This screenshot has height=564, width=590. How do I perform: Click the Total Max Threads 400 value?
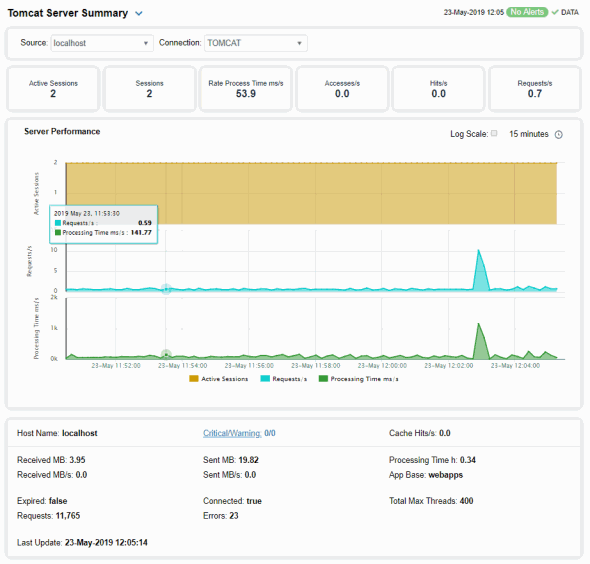coord(466,501)
